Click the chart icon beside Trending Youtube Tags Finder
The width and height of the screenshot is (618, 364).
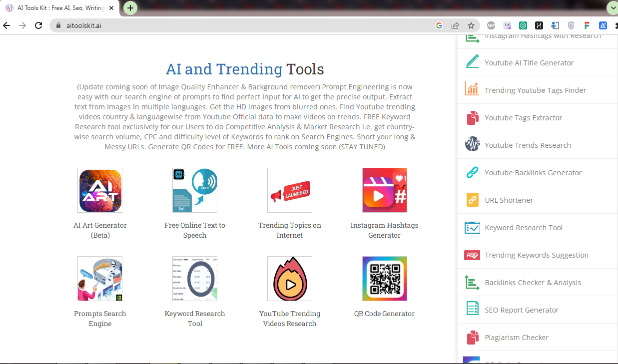pos(472,89)
